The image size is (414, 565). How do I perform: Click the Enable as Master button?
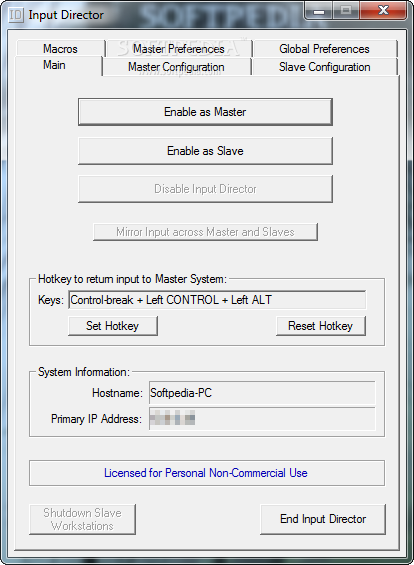pyautogui.click(x=205, y=112)
